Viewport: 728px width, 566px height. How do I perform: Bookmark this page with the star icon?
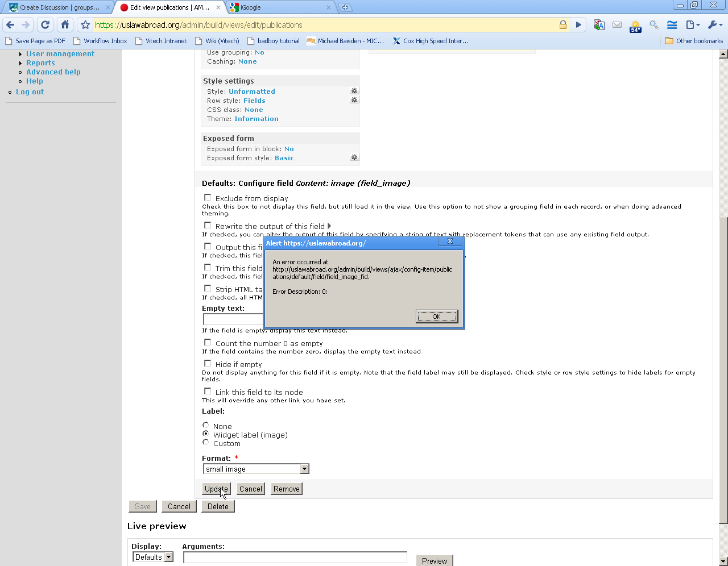[x=85, y=25]
